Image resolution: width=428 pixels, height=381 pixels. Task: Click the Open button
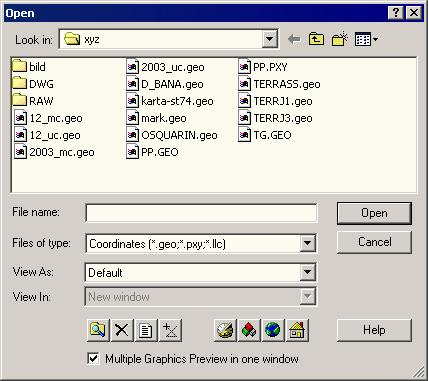pos(374,213)
